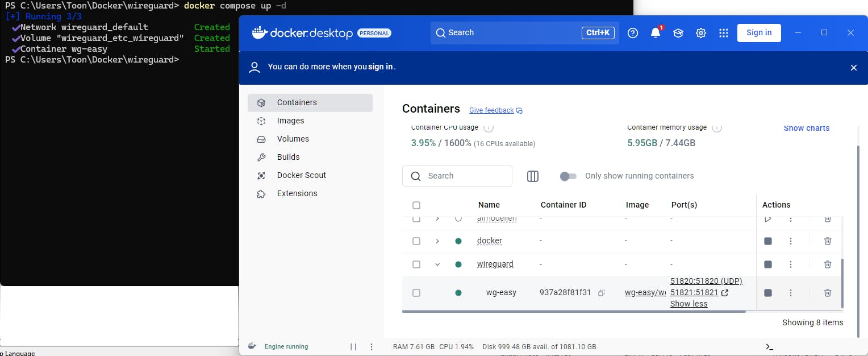Focus the top Search bar
The height and width of the screenshot is (356, 868).
pos(525,33)
